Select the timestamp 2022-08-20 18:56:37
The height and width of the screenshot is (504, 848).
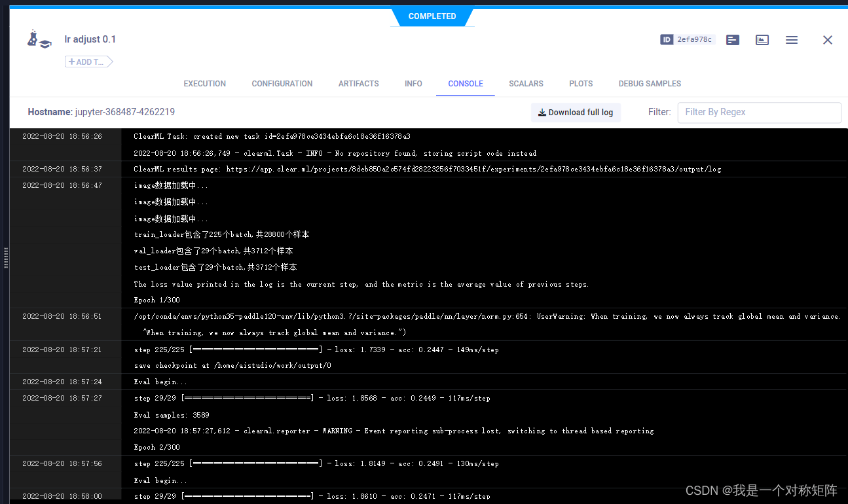[62, 169]
